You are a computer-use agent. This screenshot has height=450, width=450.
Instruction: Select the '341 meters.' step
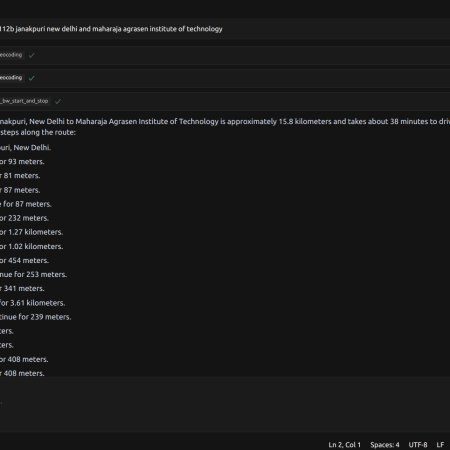click(x=22, y=288)
